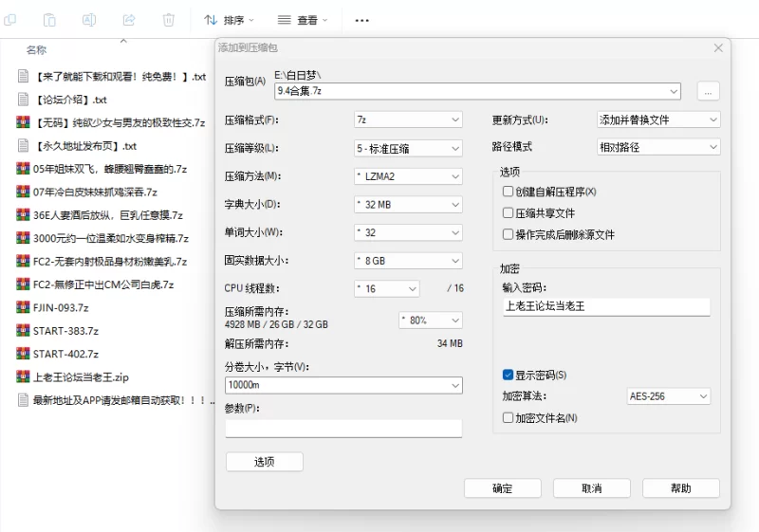
Task: Close the 添加到压缩包 dialog
Action: pyautogui.click(x=718, y=47)
